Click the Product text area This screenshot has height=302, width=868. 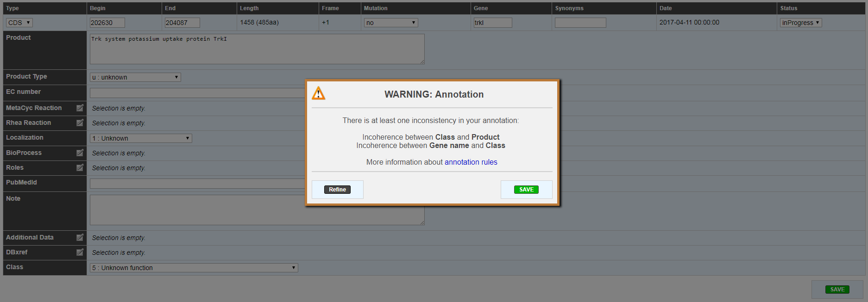pos(257,49)
